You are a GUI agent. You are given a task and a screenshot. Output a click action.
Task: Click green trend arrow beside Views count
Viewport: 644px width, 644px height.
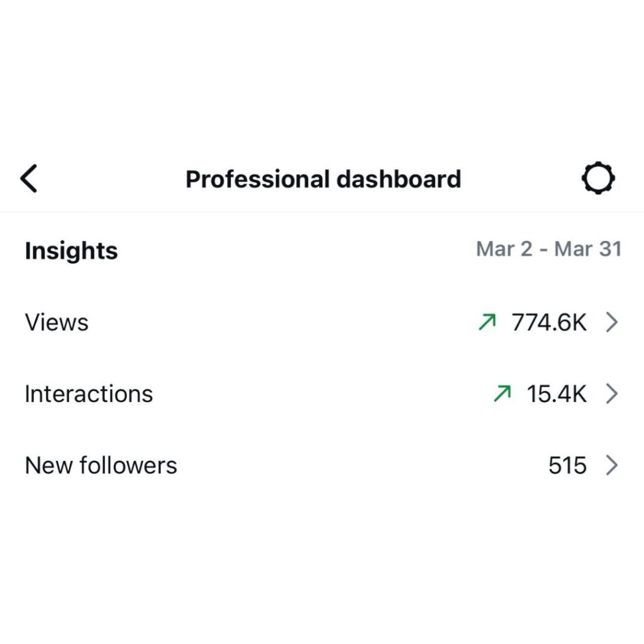(x=487, y=323)
